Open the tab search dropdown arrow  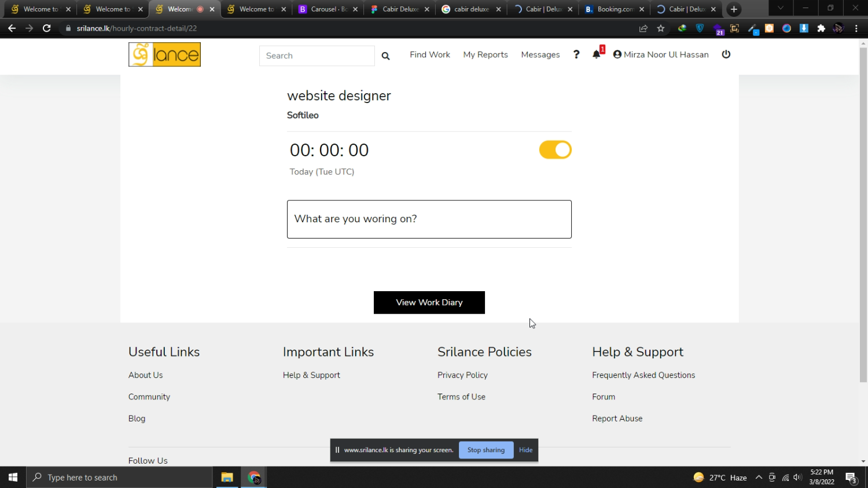(x=781, y=9)
